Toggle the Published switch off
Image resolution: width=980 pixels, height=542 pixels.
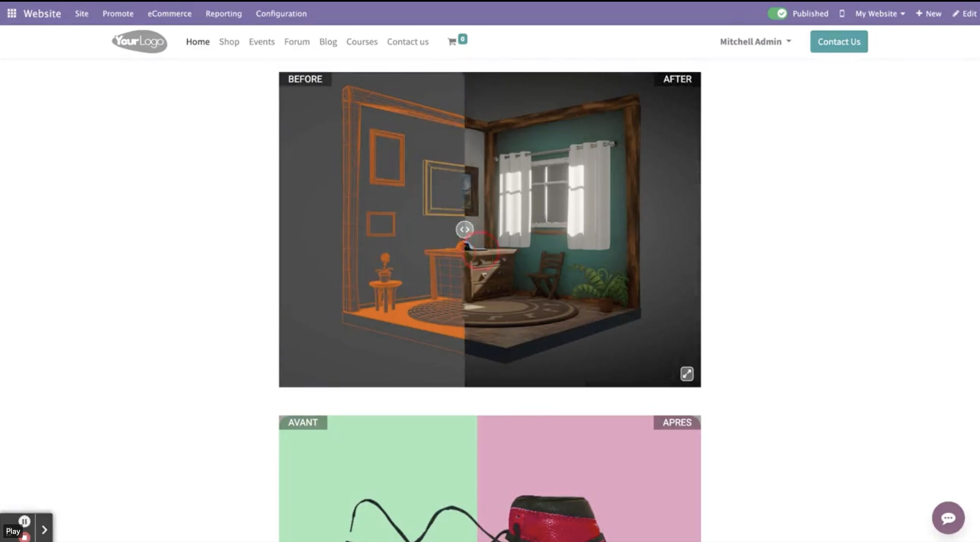(777, 14)
